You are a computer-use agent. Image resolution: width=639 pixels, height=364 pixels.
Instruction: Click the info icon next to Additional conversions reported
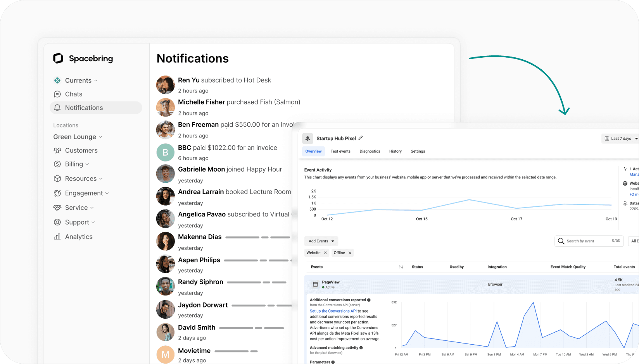point(369,300)
